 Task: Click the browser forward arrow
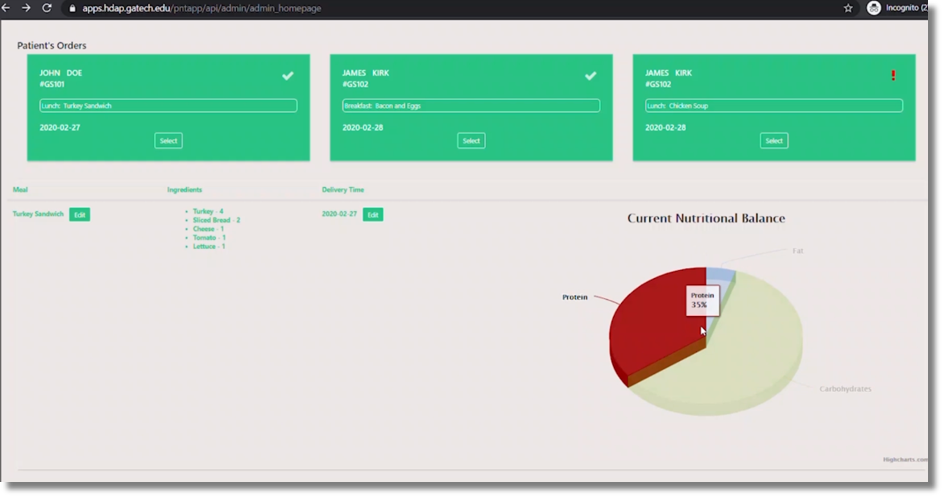tap(26, 8)
